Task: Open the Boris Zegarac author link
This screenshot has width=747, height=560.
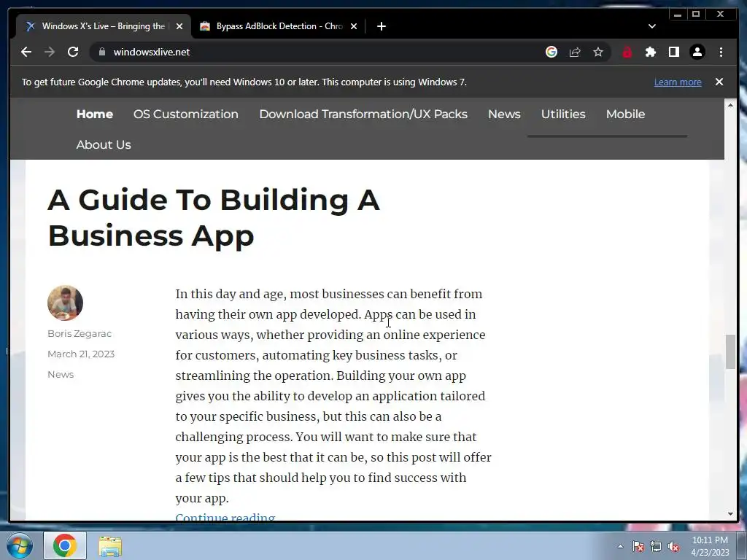Action: coord(80,334)
